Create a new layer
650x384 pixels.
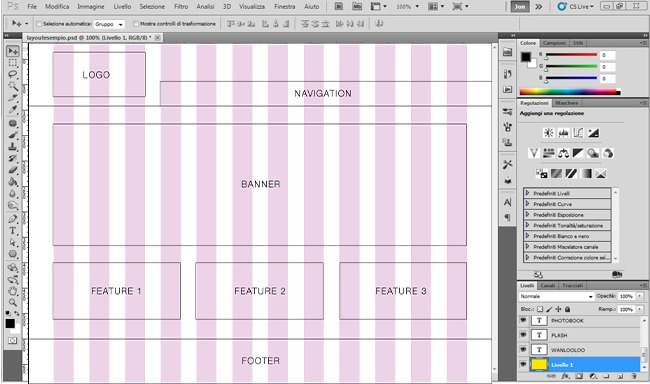coord(620,376)
